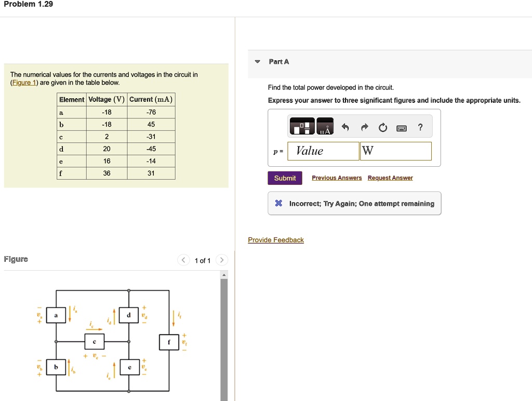Click the Value answer input box
The width and height of the screenshot is (532, 401).
point(322,151)
